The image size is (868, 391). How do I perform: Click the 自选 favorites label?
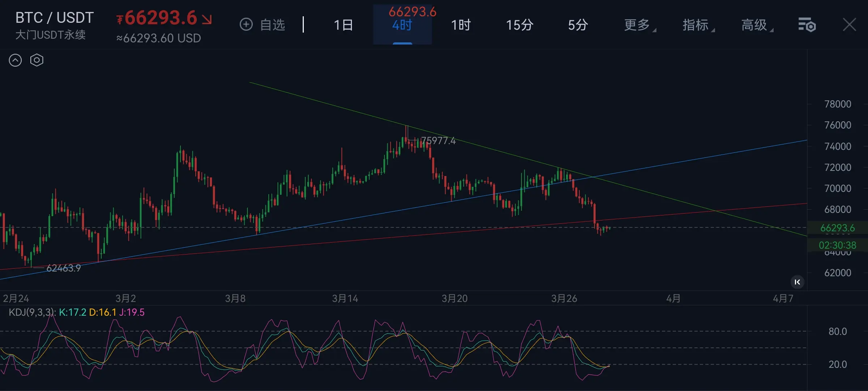(x=273, y=25)
